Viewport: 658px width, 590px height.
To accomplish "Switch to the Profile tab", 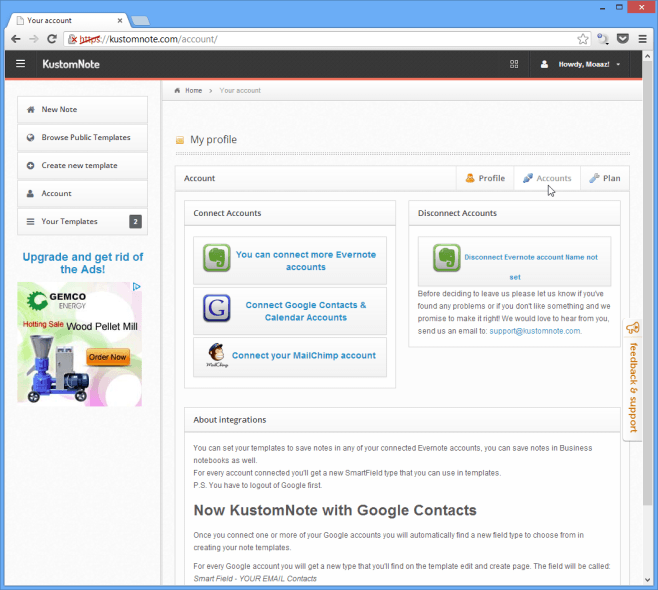I will point(484,178).
